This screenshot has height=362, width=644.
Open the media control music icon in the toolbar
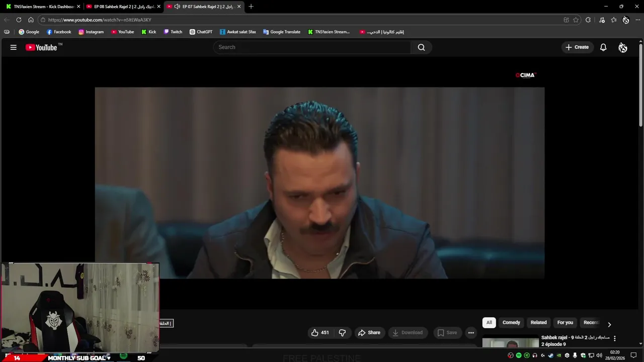pos(602,20)
